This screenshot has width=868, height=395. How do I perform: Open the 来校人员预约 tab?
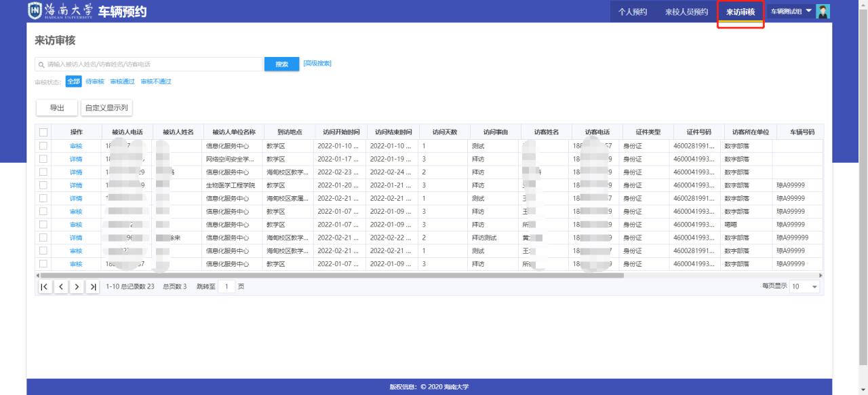click(x=686, y=12)
